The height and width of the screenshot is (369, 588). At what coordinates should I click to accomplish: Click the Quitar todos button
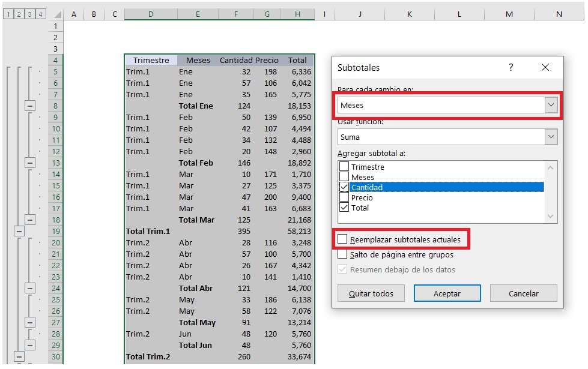371,293
